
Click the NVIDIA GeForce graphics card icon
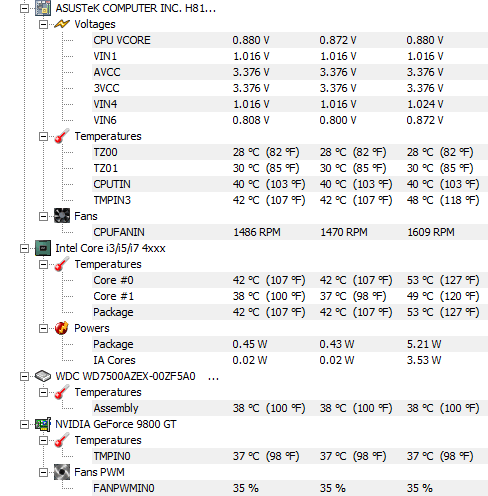click(43, 424)
